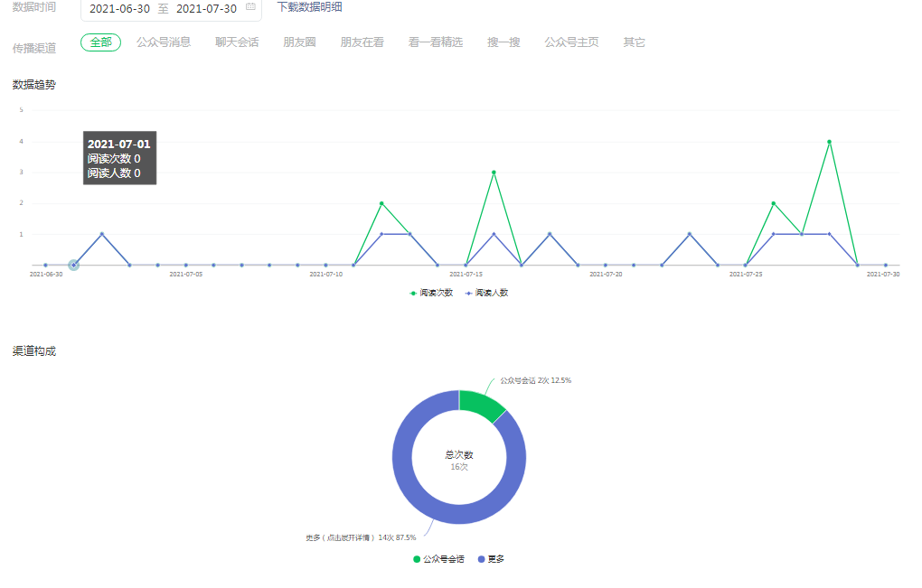This screenshot has height=588, width=922.
Task: Toggle 阅读人数 series in the chart legend
Action: tap(486, 293)
